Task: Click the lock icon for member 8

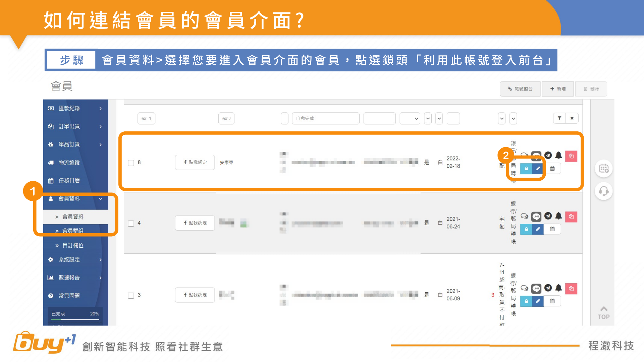Action: coord(526,169)
